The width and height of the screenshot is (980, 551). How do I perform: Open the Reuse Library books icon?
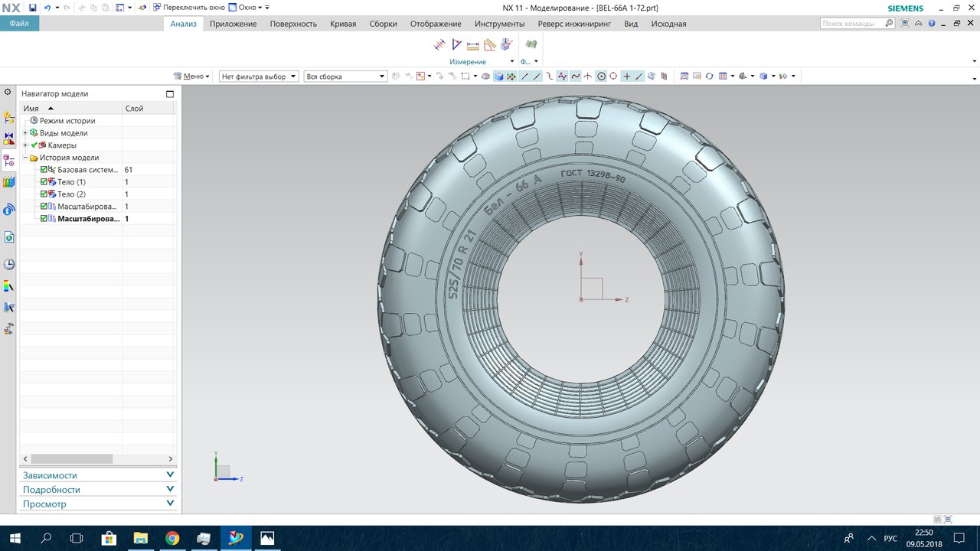click(x=9, y=182)
